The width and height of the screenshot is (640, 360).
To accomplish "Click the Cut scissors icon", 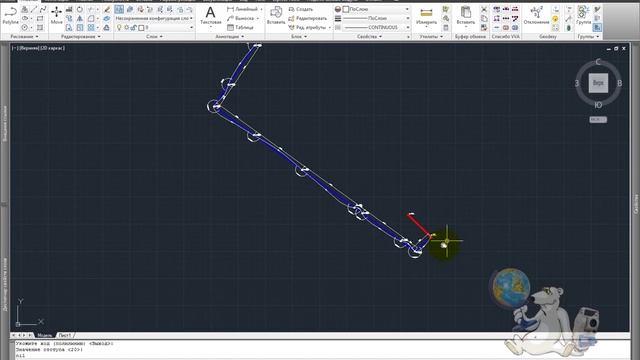I will [484, 9].
